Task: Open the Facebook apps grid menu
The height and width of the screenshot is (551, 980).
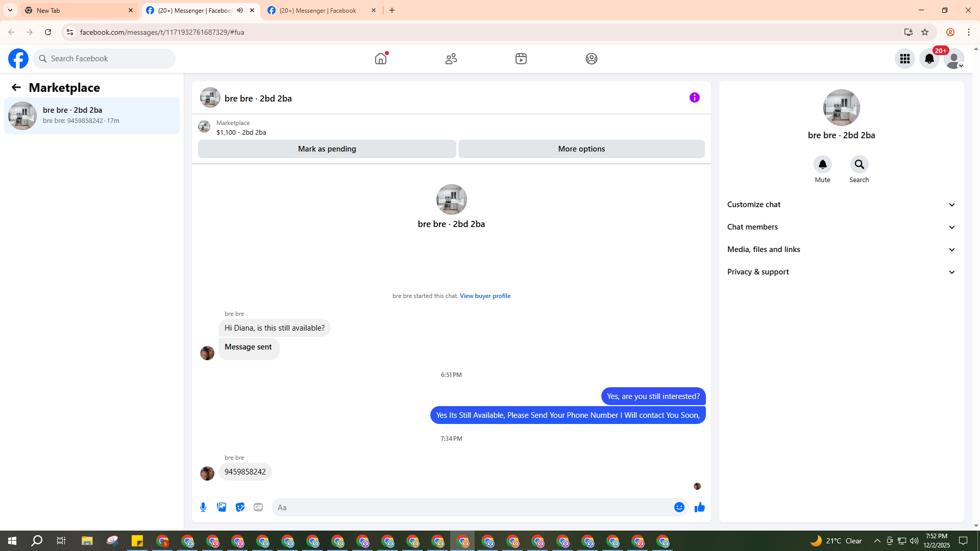Action: pos(904,59)
